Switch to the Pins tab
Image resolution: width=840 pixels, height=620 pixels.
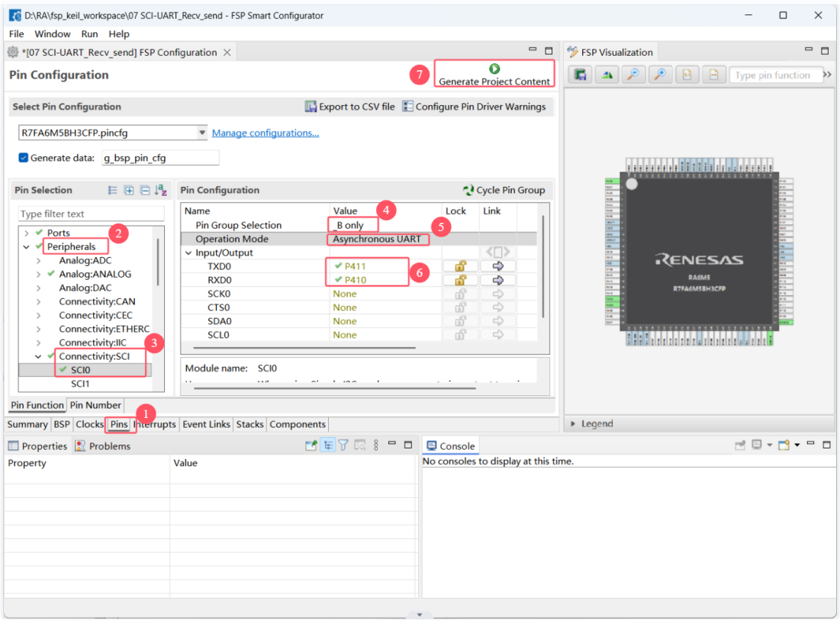(x=119, y=424)
